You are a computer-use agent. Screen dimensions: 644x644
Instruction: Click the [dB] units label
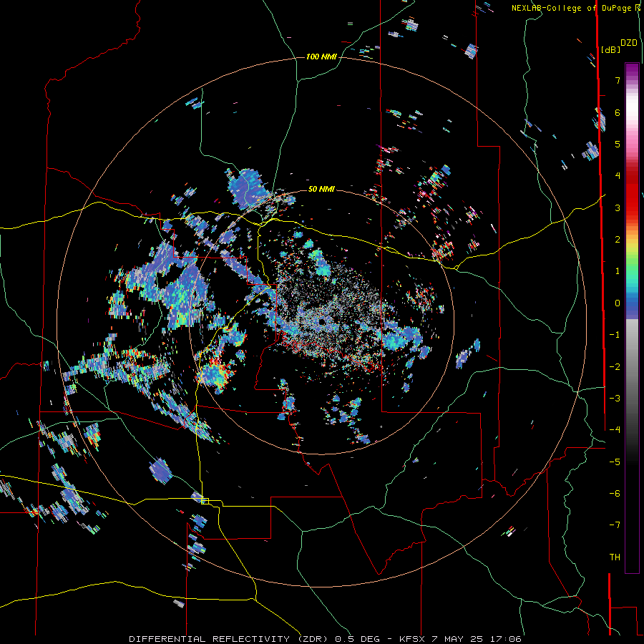[611, 49]
